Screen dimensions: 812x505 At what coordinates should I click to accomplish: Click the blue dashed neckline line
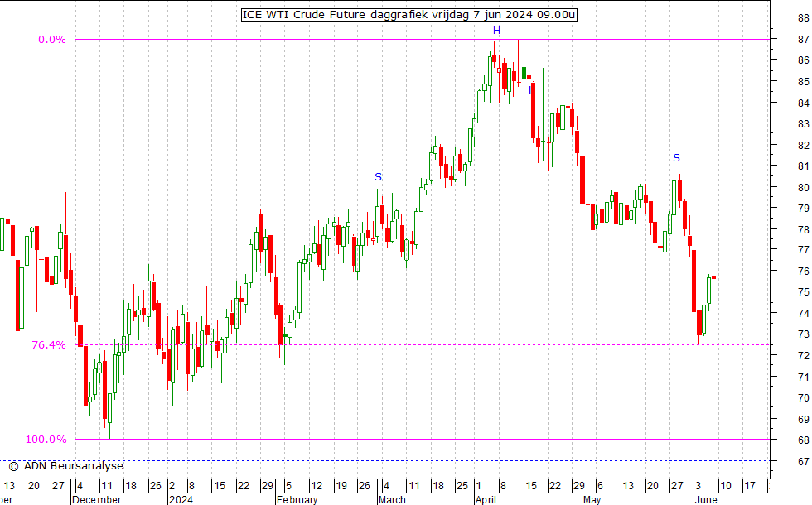(x=539, y=267)
